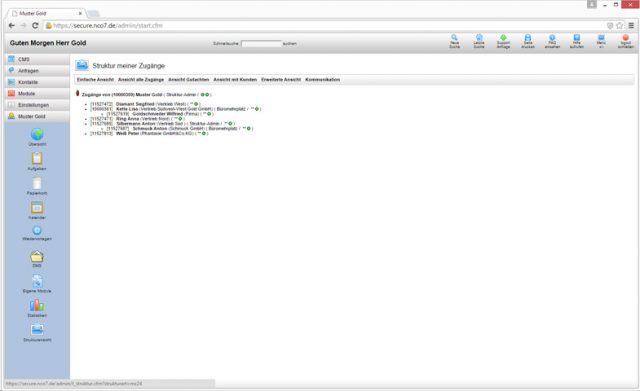This screenshot has height=391, width=640.
Task: Select the Kommunikation view tab
Action: pos(322,80)
